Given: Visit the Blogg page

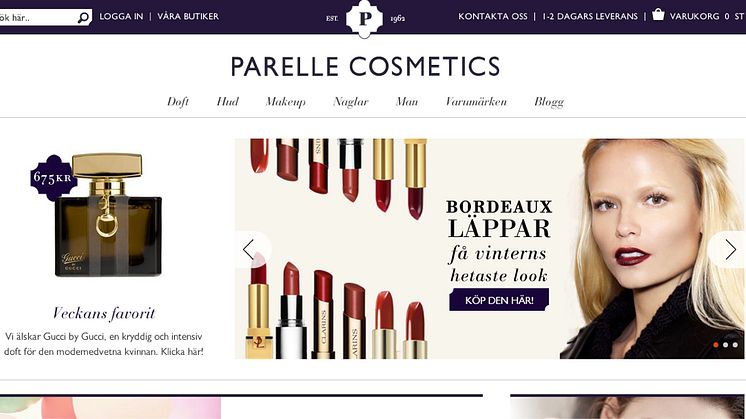Looking at the screenshot, I should click(x=549, y=102).
